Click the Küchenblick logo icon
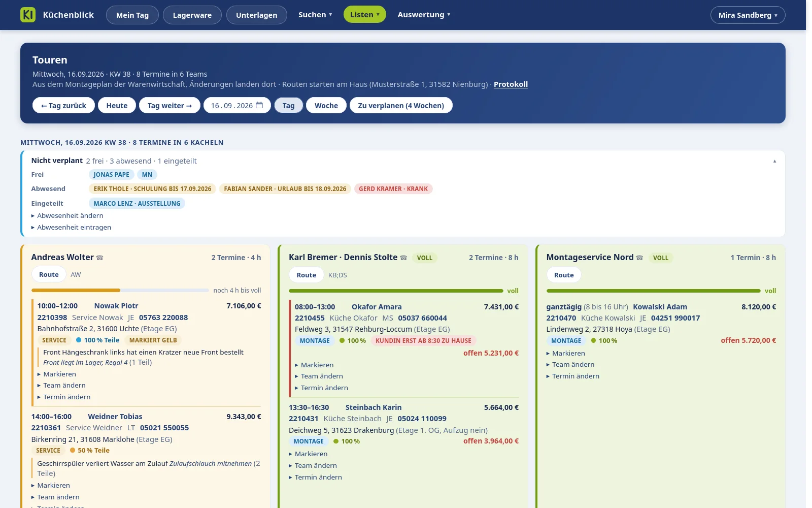The image size is (812, 508). click(x=28, y=15)
